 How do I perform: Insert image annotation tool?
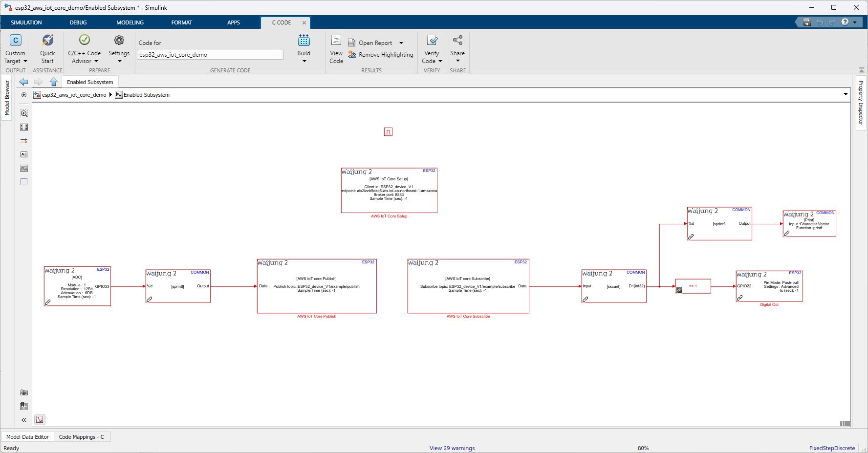pyautogui.click(x=24, y=168)
